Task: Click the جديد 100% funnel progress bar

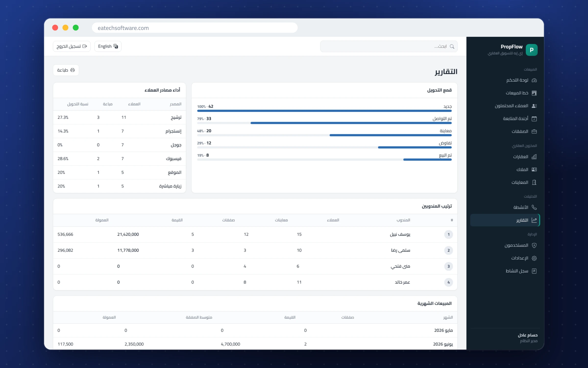Action: click(324, 111)
